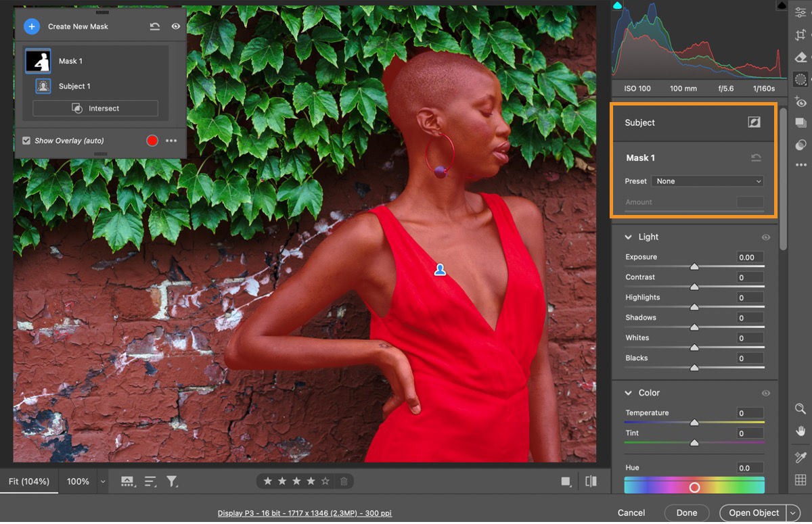Open the Red Eye removal tool
The height and width of the screenshot is (524, 812).
pos(800,101)
